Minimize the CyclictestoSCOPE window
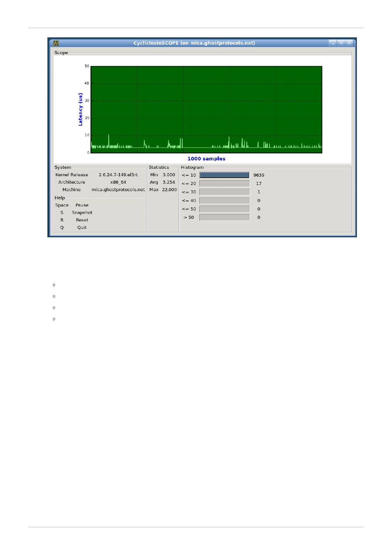 [333, 43]
